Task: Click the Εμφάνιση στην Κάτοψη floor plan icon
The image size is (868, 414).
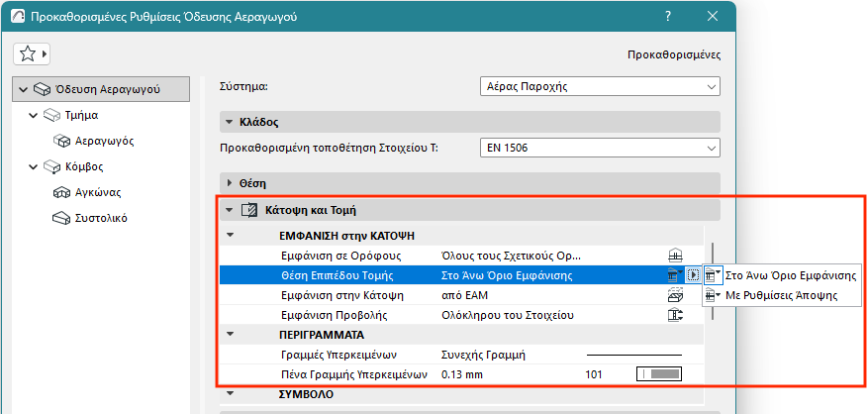Action: (676, 295)
